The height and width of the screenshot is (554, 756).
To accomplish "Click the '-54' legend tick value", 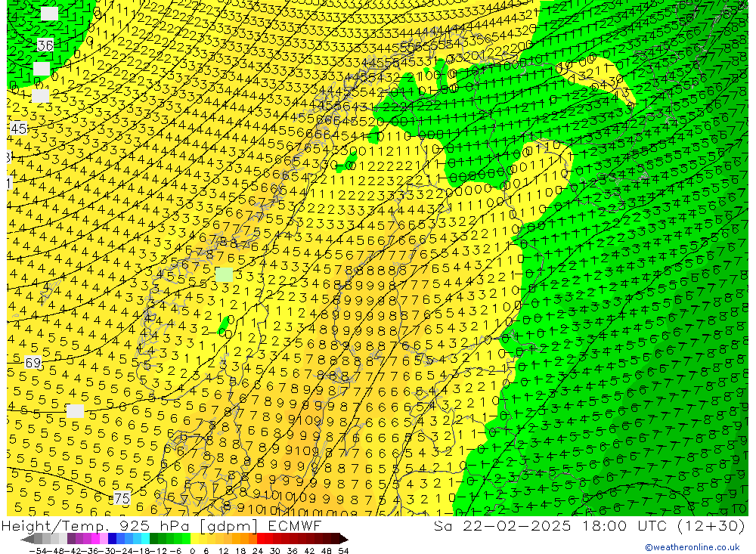I will coord(36,551).
